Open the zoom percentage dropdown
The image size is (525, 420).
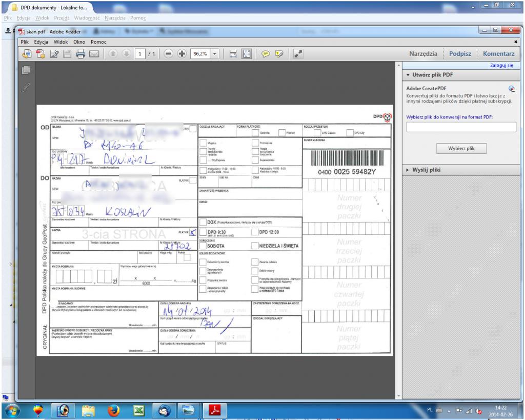pyautogui.click(x=215, y=53)
